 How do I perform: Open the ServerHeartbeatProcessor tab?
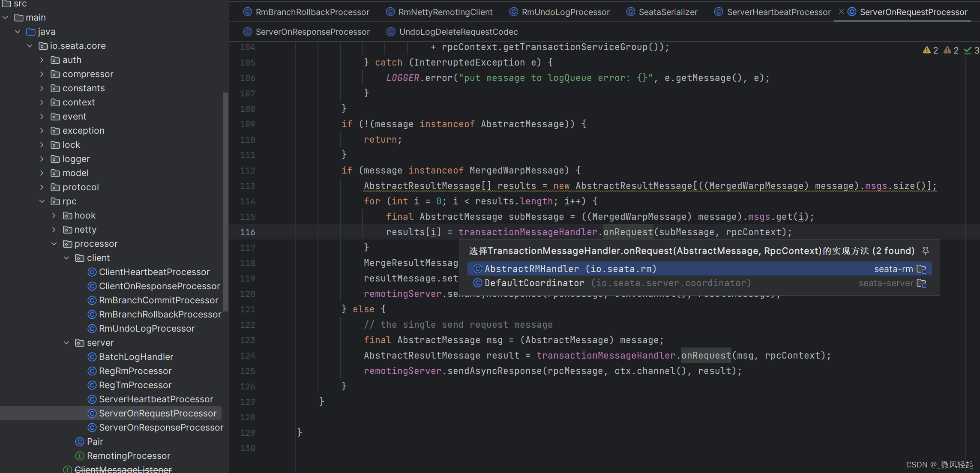click(x=773, y=12)
